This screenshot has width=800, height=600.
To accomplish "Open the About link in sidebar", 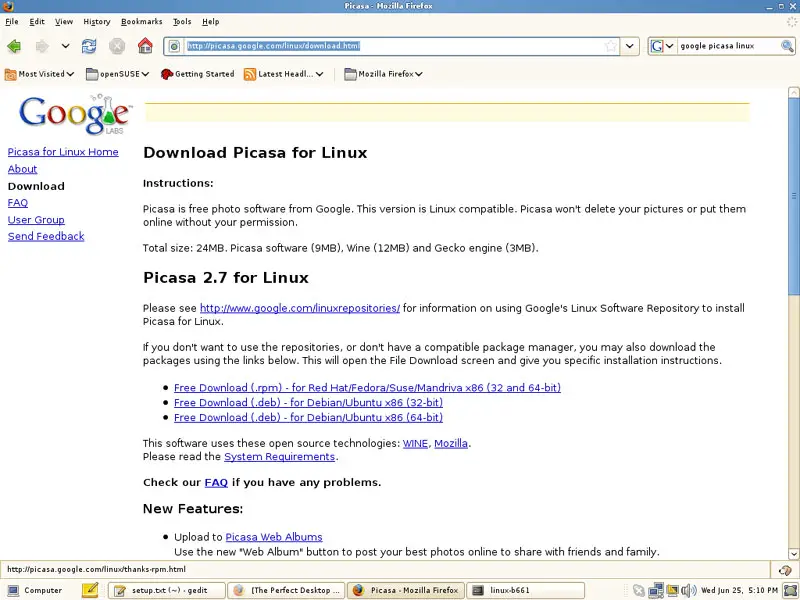I will pyautogui.click(x=22, y=169).
